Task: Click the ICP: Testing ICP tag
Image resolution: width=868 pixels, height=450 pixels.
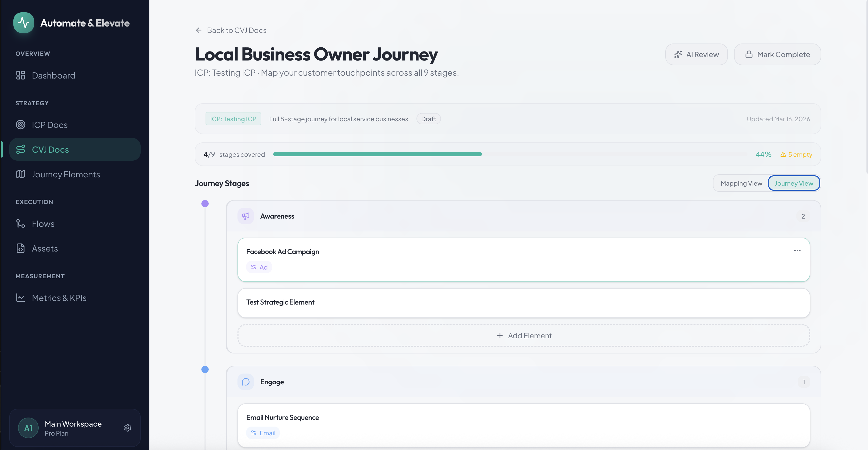Action: 233,119
